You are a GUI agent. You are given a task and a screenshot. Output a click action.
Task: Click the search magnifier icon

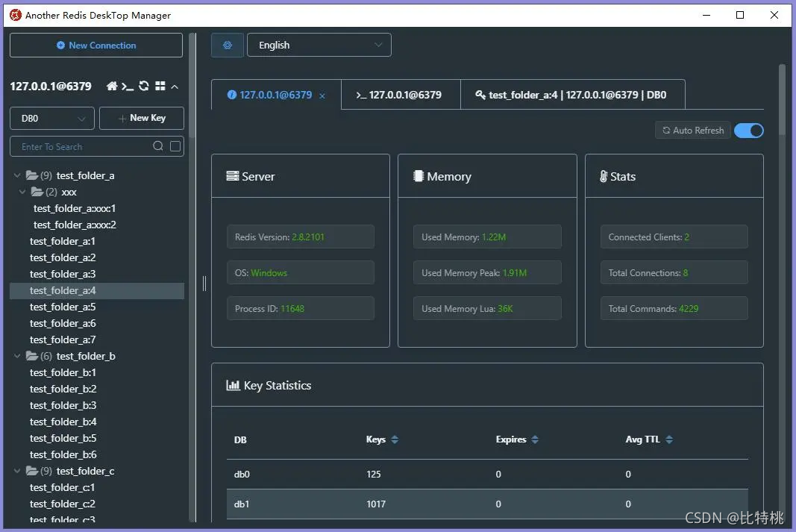[x=158, y=146]
